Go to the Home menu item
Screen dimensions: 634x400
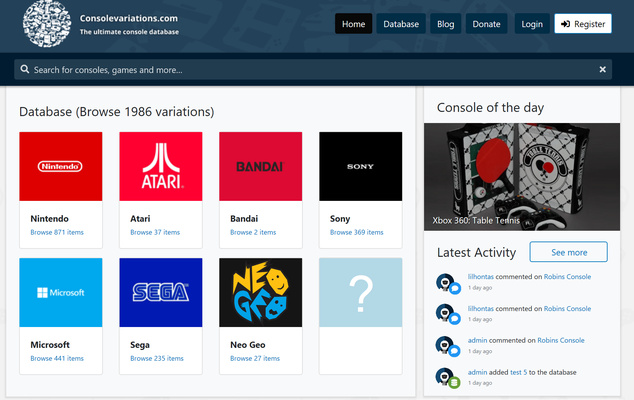point(353,24)
